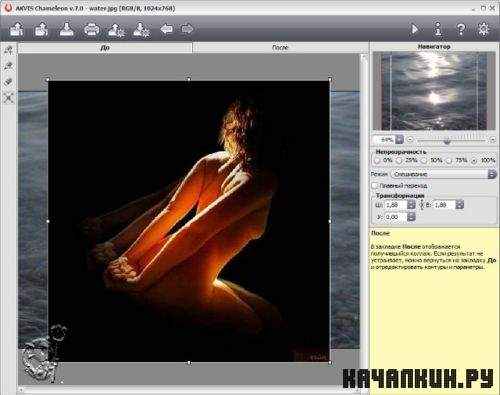Image resolution: width=500 pixels, height=395 pixels.
Task: Click the У angle stepper arrows
Action: coord(411,217)
